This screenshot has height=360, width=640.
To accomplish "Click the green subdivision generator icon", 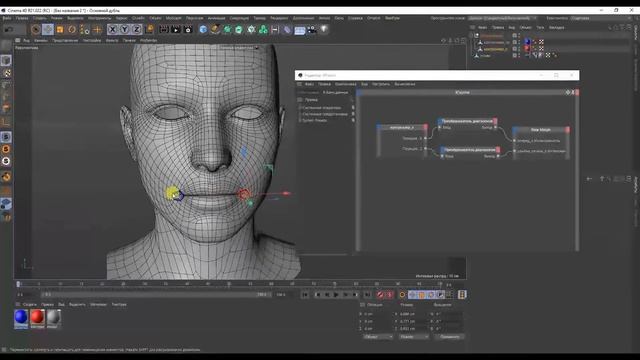I will [227, 29].
